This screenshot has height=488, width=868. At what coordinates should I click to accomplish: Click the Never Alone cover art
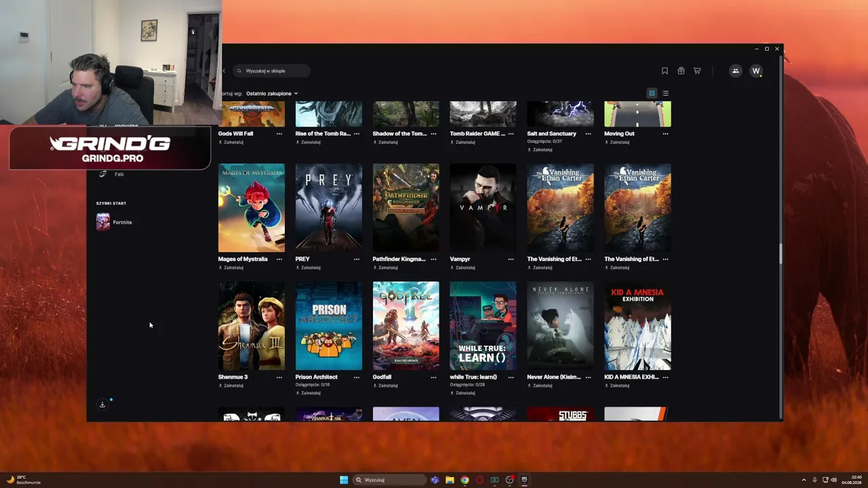tap(561, 326)
